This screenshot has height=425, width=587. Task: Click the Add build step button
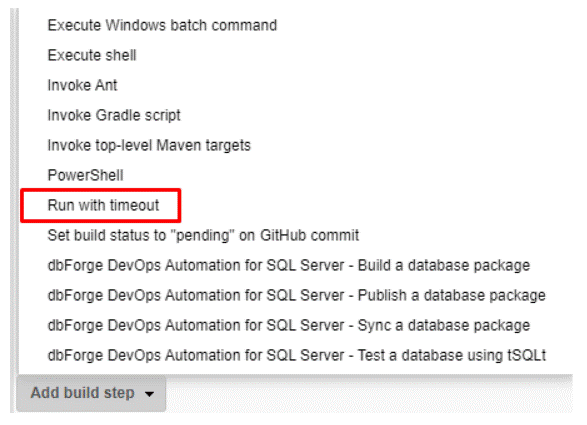click(91, 393)
